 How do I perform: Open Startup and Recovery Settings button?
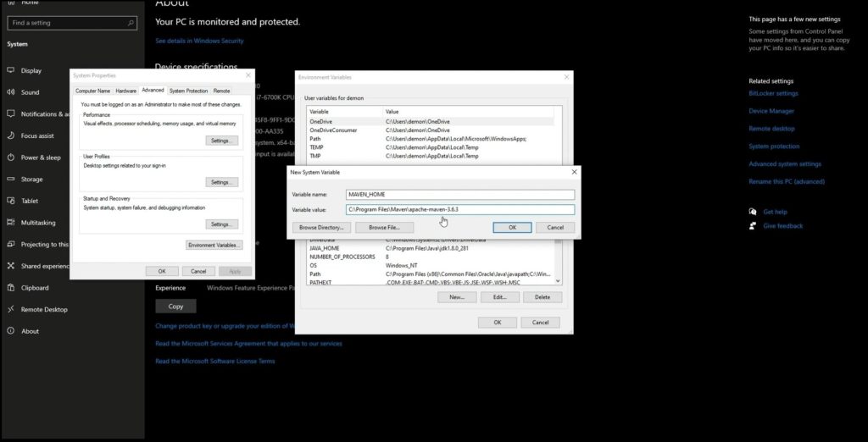coord(222,224)
